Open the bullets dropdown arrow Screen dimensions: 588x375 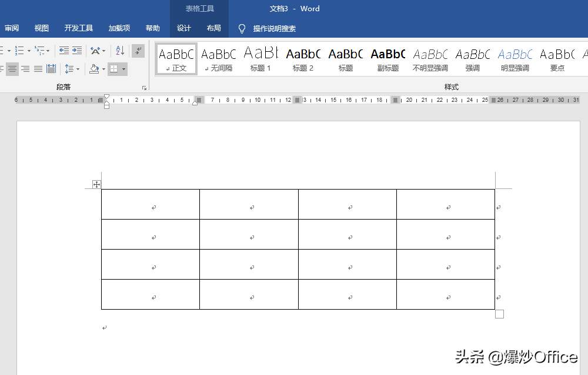[9, 51]
